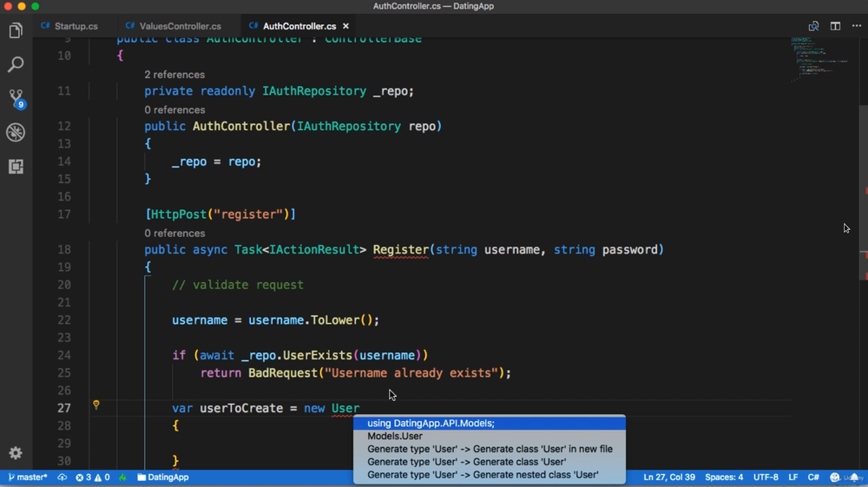Click the underlined User type on line 27
The image size is (868, 487).
(x=345, y=408)
